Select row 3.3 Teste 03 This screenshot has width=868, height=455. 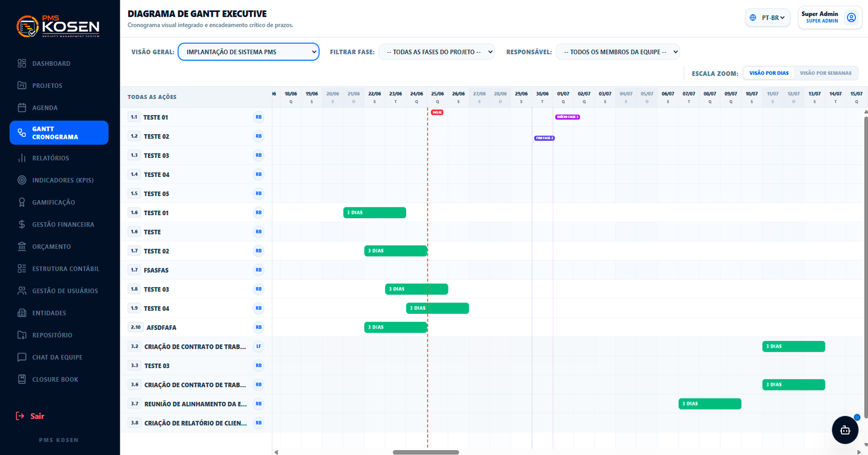pyautogui.click(x=196, y=365)
